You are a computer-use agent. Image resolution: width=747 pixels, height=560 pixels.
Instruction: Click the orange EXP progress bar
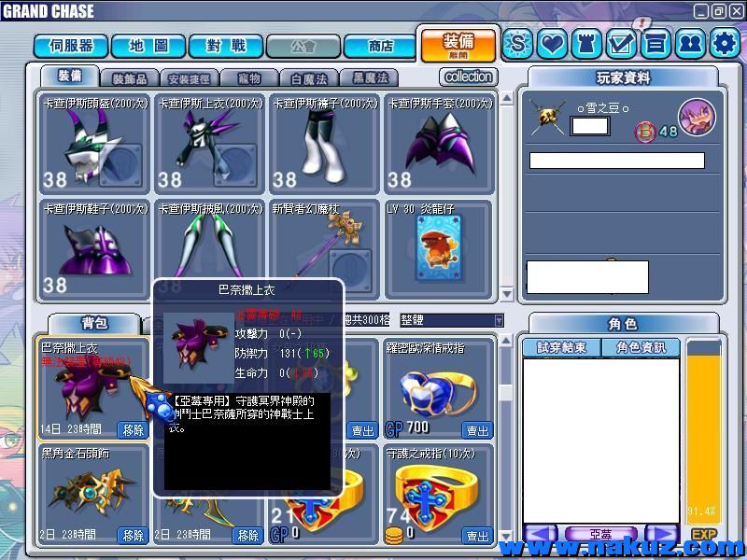(x=704, y=432)
